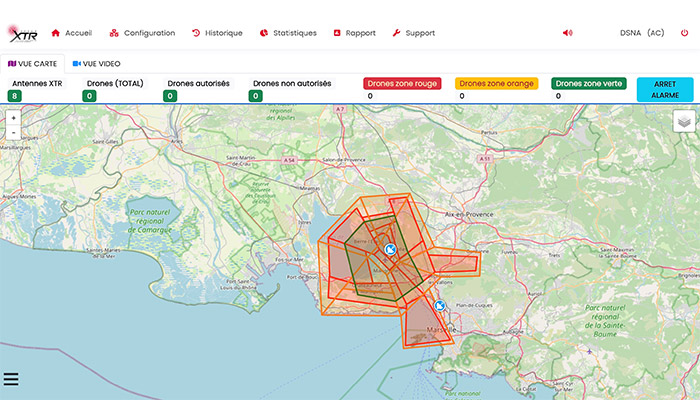Click the antenna marker near Berre

(x=390, y=249)
